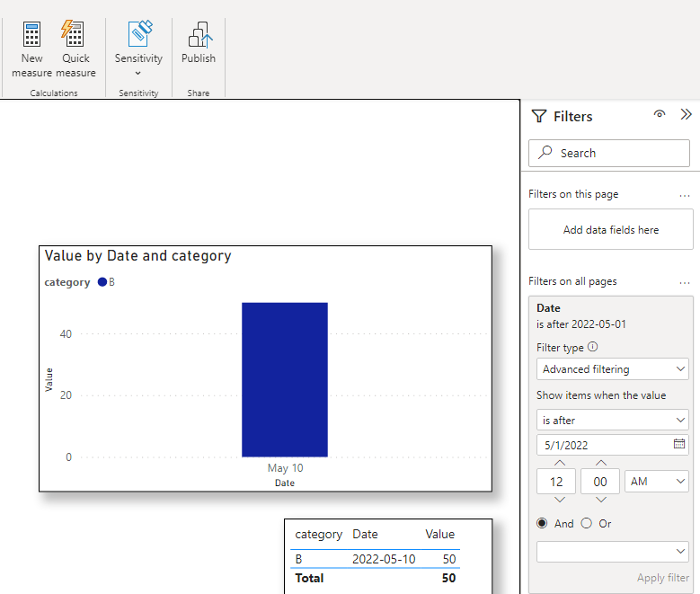Click the Total value 50 in the table
Screen dimensions: 700x594
coord(448,578)
